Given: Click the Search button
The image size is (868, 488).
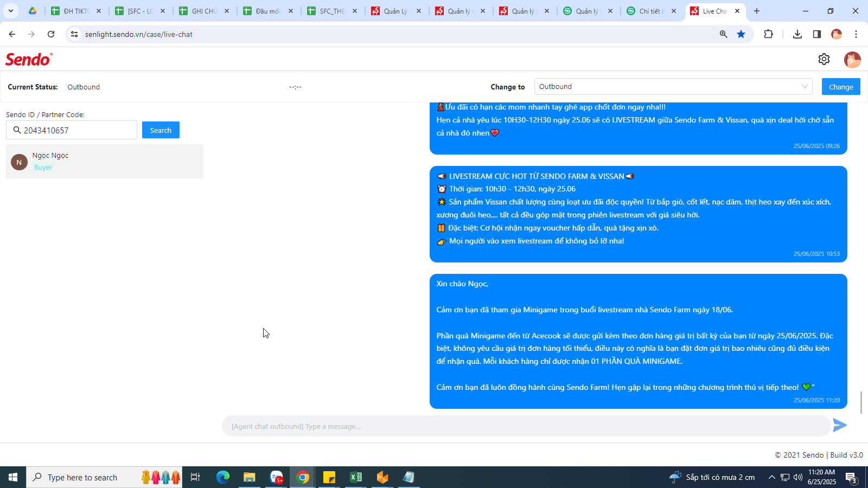Looking at the screenshot, I should (x=161, y=130).
